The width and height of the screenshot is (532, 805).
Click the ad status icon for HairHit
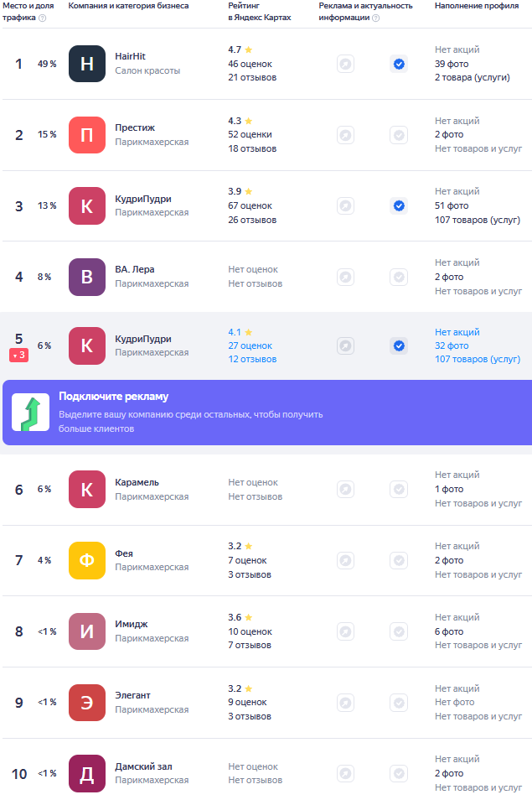pyautogui.click(x=345, y=64)
